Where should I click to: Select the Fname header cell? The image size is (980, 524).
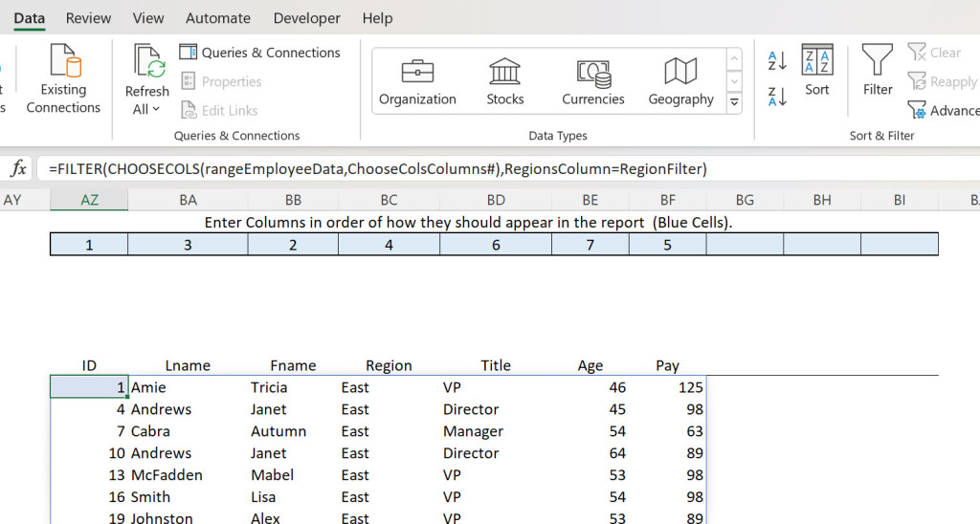click(293, 365)
